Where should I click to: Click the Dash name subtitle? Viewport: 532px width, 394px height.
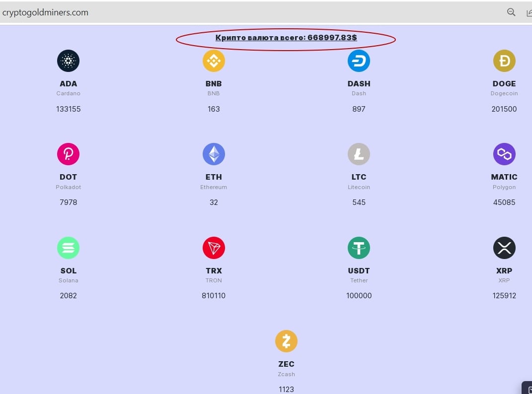(359, 94)
